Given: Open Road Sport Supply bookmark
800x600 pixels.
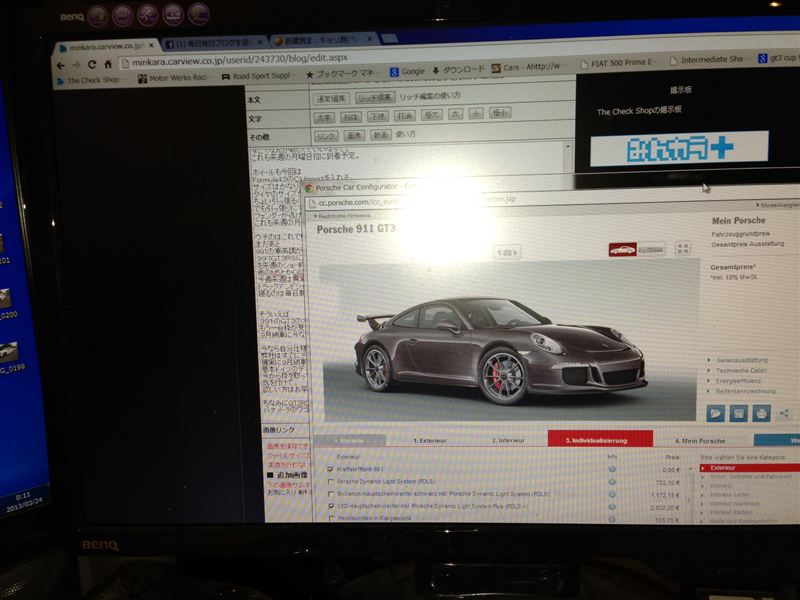Looking at the screenshot, I should click(256, 76).
